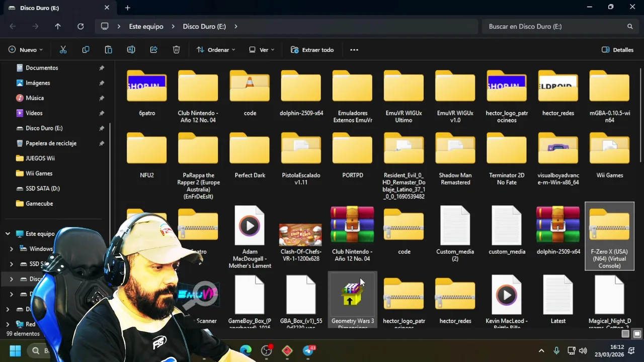
Task: Click the file list vertical scrollbar
Action: pyautogui.click(x=640, y=116)
